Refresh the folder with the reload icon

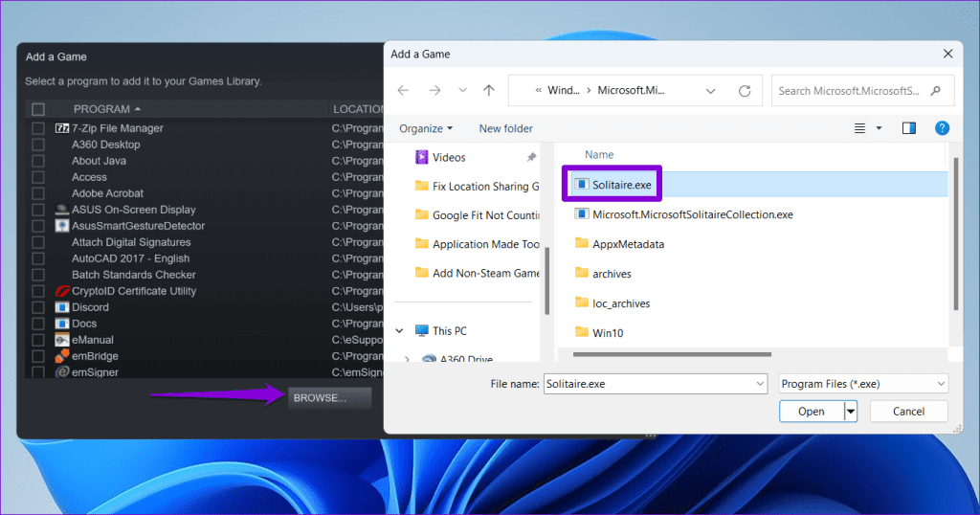click(745, 91)
